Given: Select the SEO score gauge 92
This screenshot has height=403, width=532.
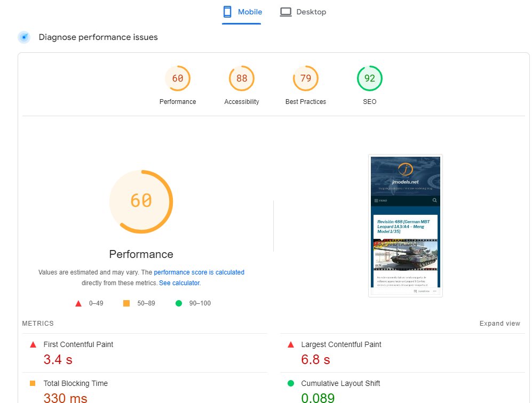Looking at the screenshot, I should click(370, 78).
